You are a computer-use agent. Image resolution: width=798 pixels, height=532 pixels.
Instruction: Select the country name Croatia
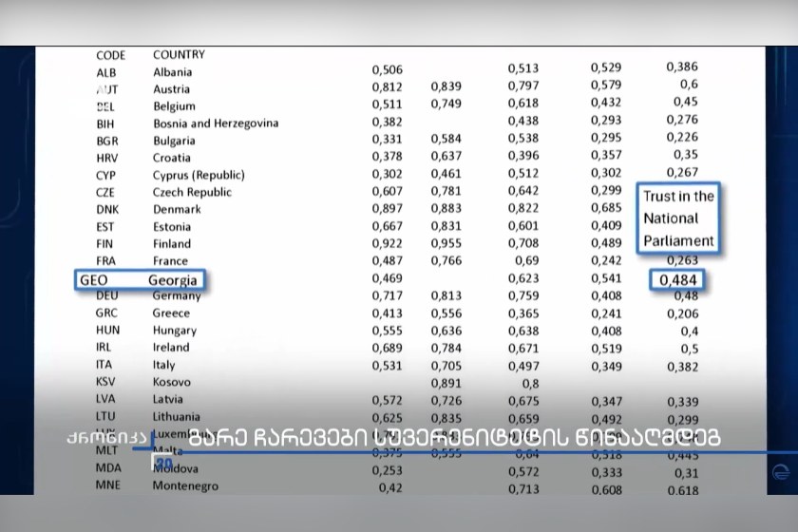coord(172,158)
